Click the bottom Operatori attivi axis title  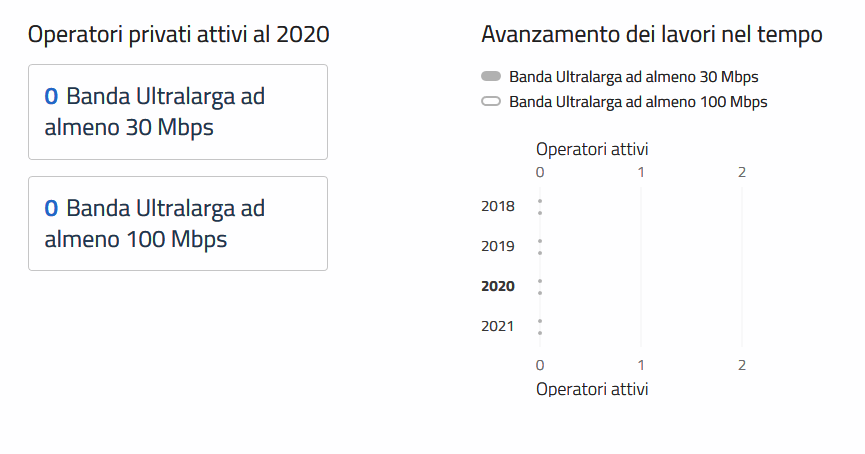click(x=592, y=388)
